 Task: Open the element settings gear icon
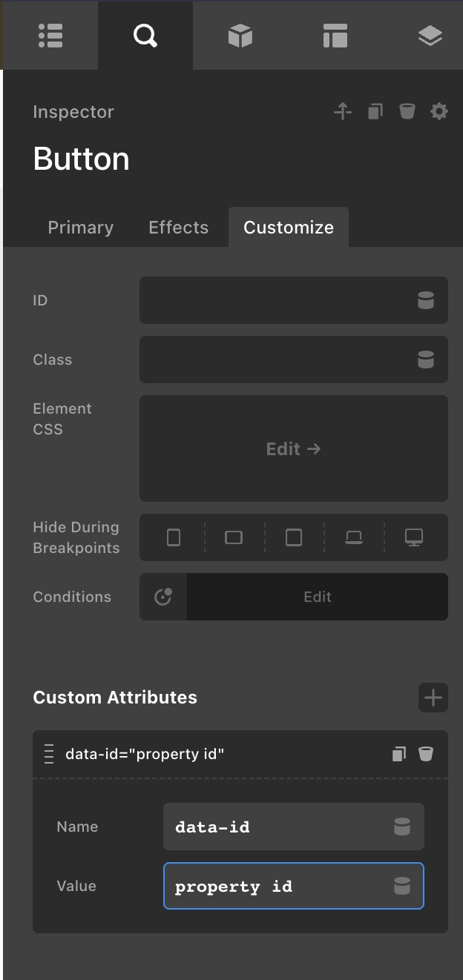[x=439, y=112]
